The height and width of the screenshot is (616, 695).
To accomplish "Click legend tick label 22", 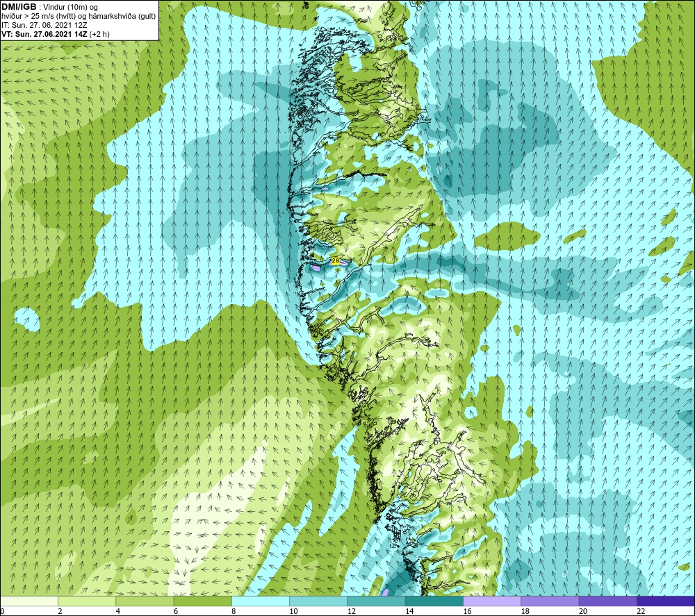I will click(641, 611).
